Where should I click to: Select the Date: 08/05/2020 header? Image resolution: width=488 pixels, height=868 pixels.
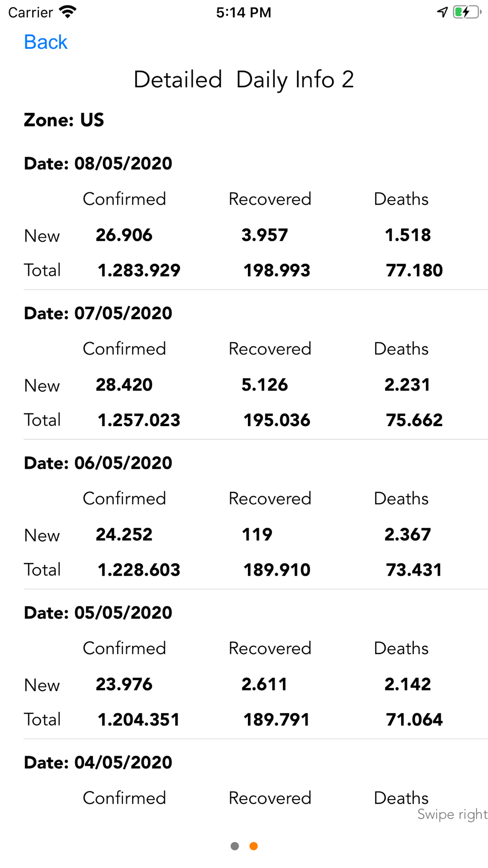pyautogui.click(x=98, y=164)
